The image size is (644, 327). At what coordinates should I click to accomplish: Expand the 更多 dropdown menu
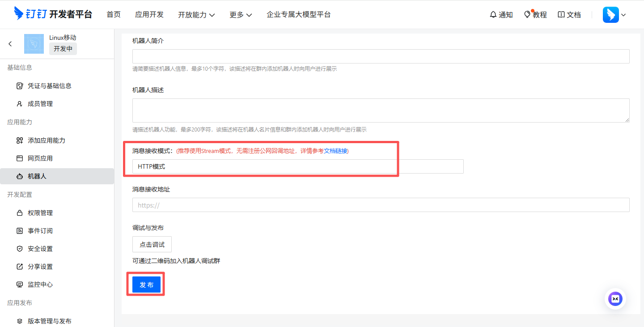pyautogui.click(x=241, y=15)
